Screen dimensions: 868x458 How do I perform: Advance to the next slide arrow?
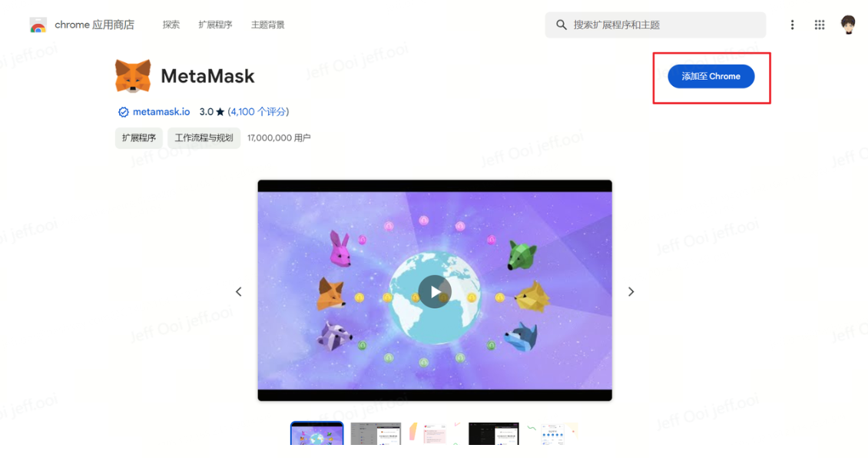pos(631,291)
